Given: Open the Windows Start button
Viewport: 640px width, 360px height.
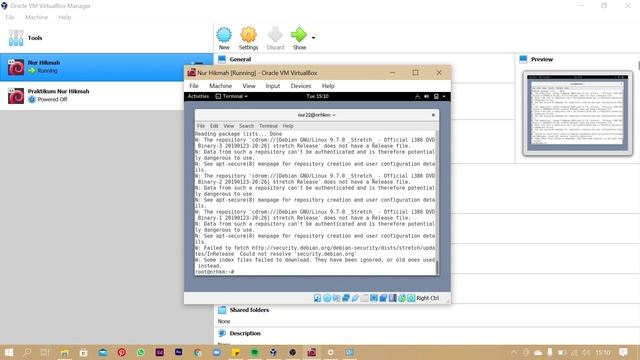Looking at the screenshot, I should [9, 352].
